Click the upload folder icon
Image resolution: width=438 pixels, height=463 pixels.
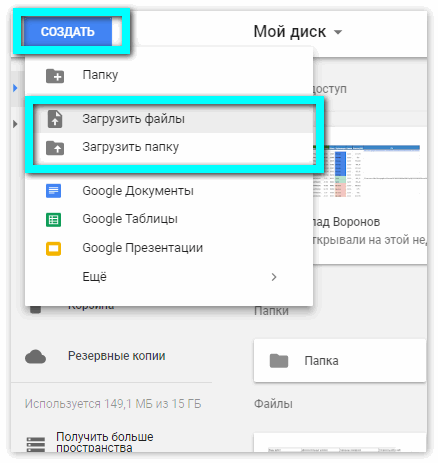click(x=55, y=148)
